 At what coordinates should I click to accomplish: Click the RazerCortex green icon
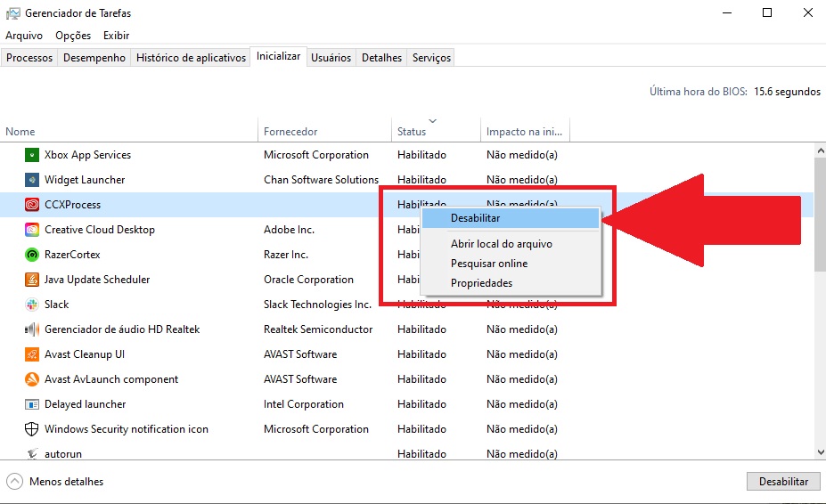point(32,255)
